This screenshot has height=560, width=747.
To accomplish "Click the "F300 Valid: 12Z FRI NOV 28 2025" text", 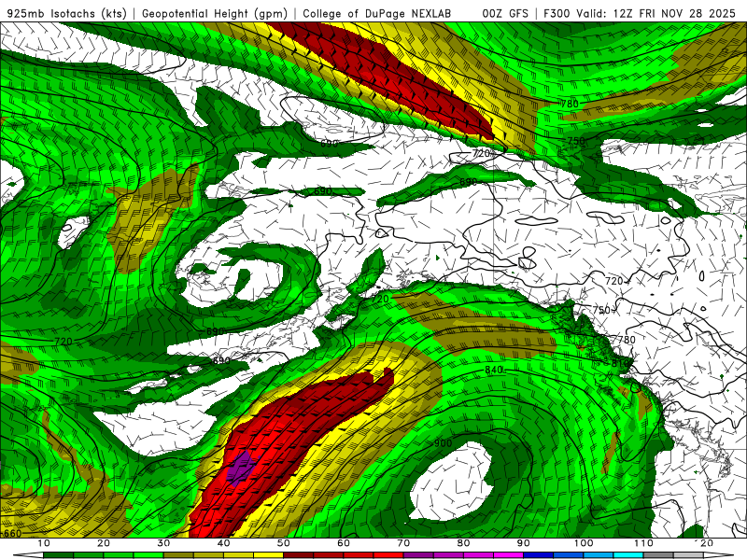I will pos(640,13).
